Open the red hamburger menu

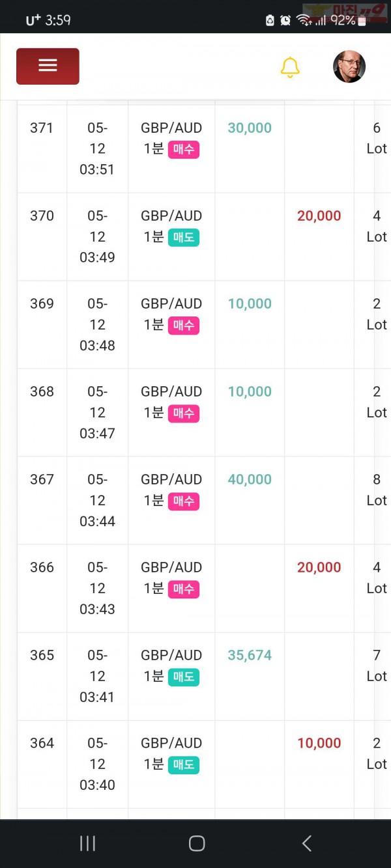point(48,66)
